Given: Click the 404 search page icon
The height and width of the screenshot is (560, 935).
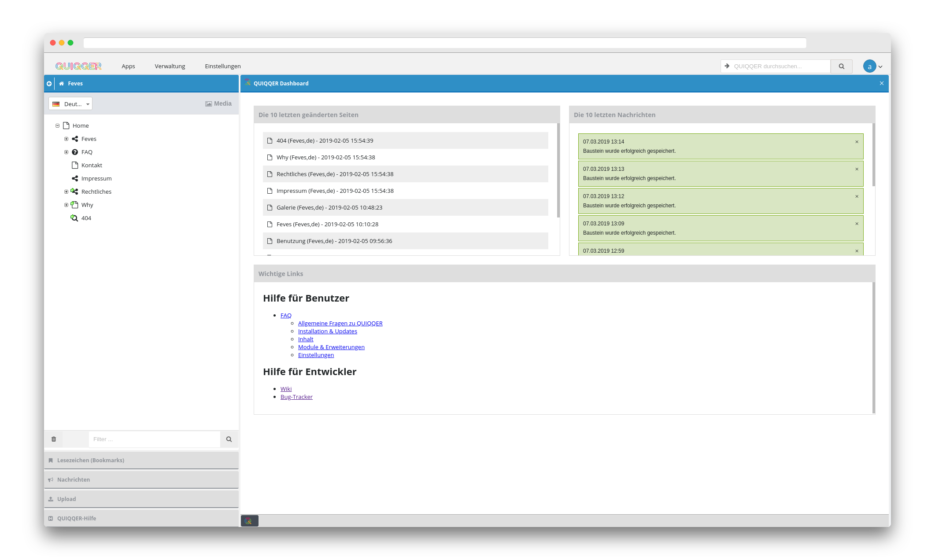Looking at the screenshot, I should coord(74,218).
